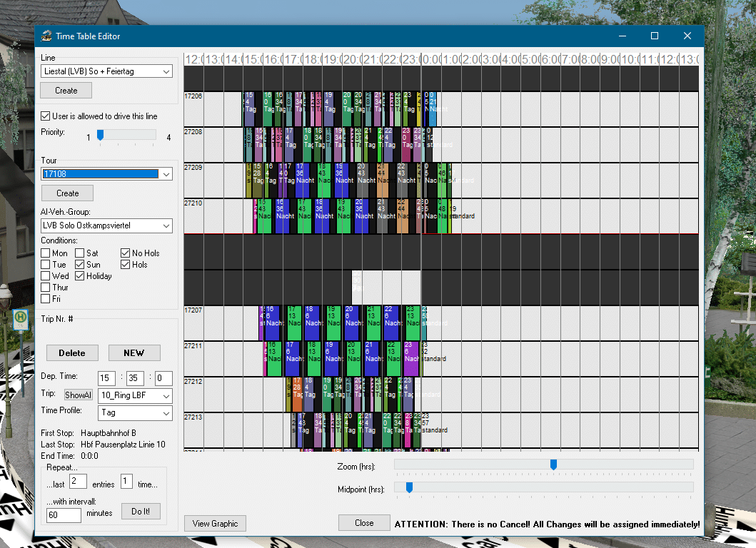Check the Mon condition checkbox
Viewport: 756px width, 548px height.
pyautogui.click(x=46, y=253)
